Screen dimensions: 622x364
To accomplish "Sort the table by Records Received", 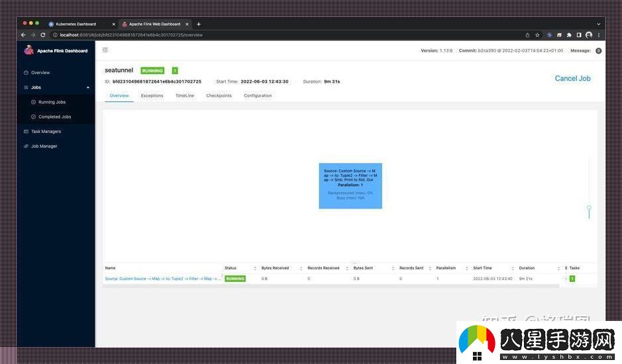I will [x=346, y=269].
